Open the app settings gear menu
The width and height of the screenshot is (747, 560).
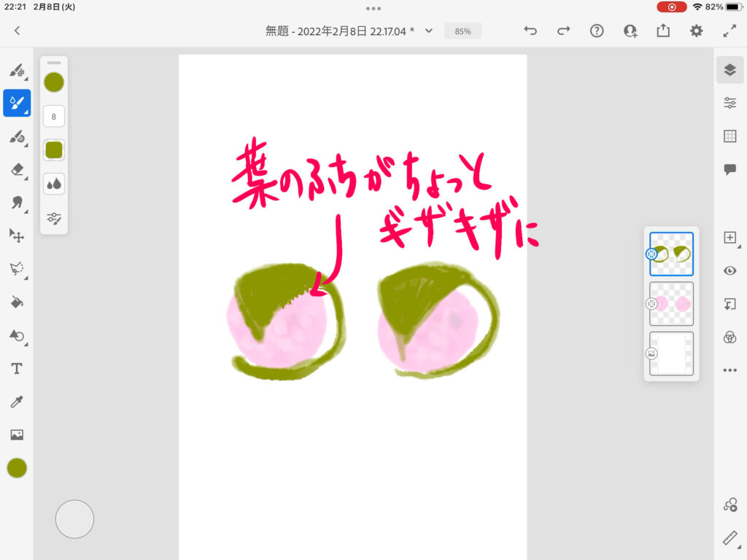(697, 31)
